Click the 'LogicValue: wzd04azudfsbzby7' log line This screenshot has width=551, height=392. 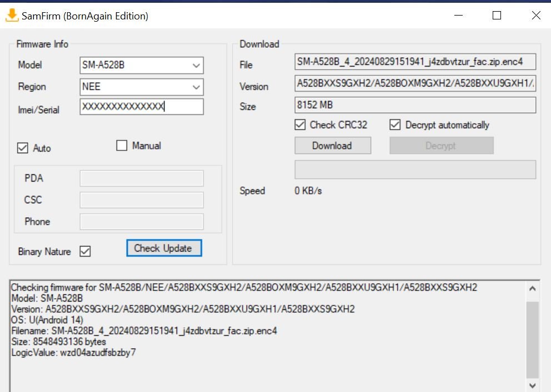point(73,353)
